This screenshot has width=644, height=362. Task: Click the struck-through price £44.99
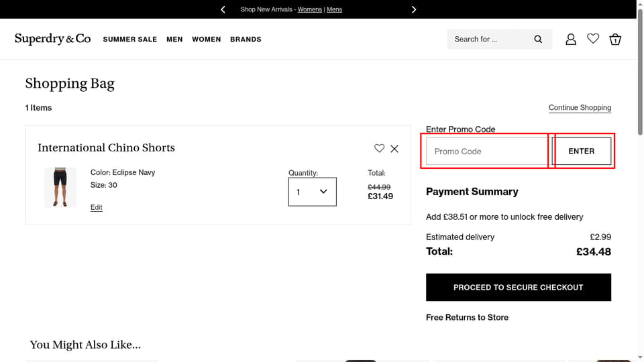point(379,187)
